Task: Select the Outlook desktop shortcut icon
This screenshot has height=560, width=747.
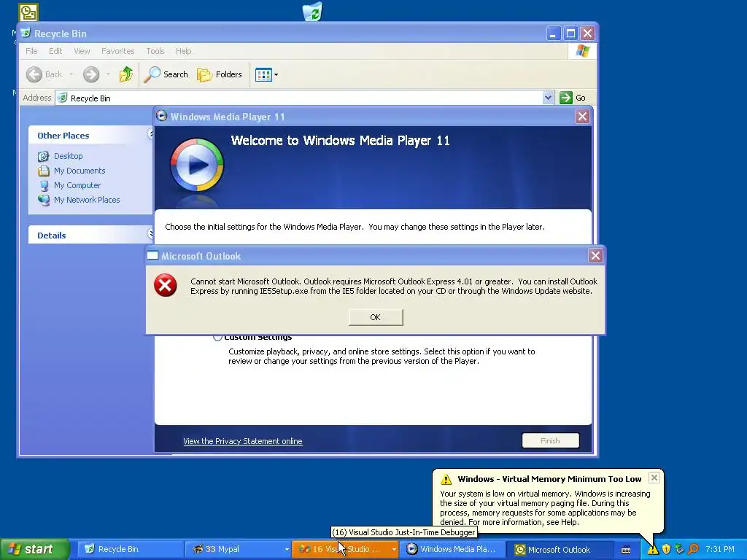Action: pyautogui.click(x=28, y=12)
